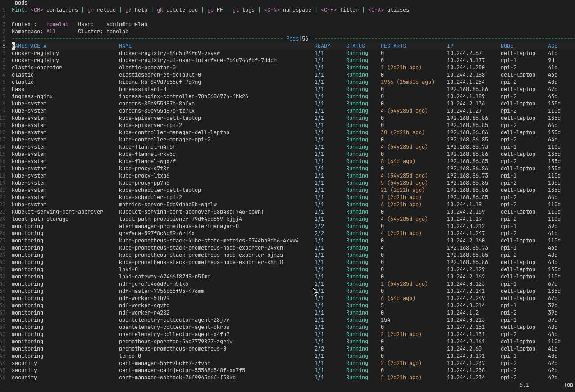Select the loki-0 pod
This screenshot has height=392, width=575.
pos(128,269)
